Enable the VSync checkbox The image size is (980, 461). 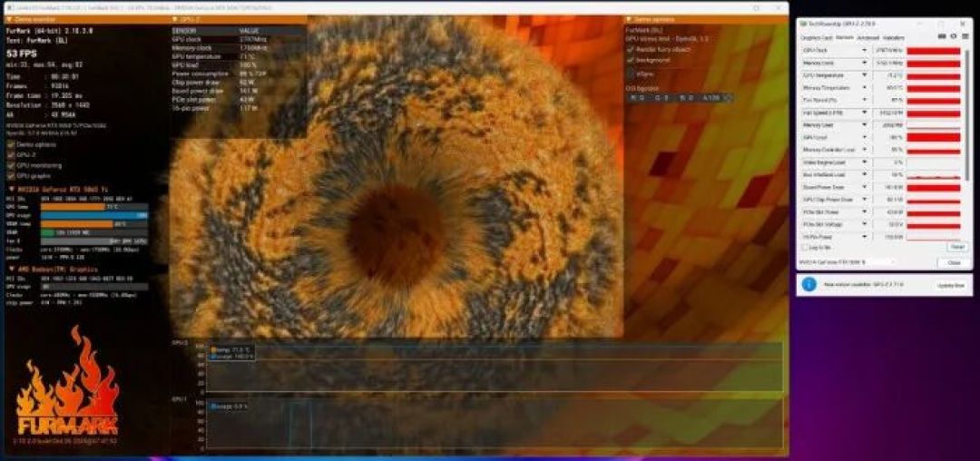(630, 74)
